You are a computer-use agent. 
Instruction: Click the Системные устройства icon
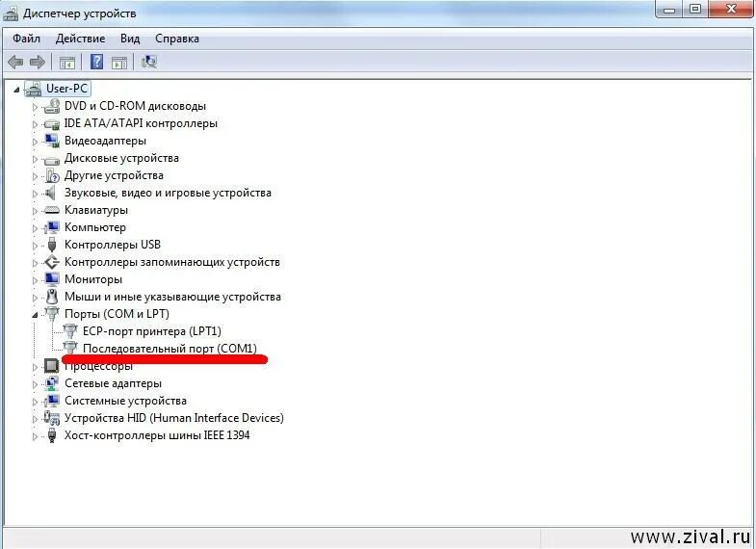click(x=52, y=401)
